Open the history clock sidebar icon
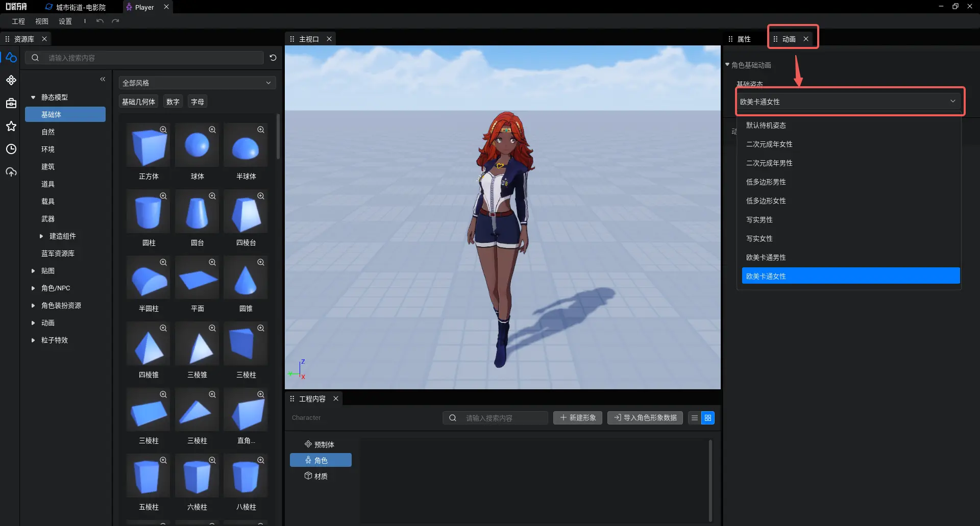Image resolution: width=980 pixels, height=526 pixels. point(11,149)
